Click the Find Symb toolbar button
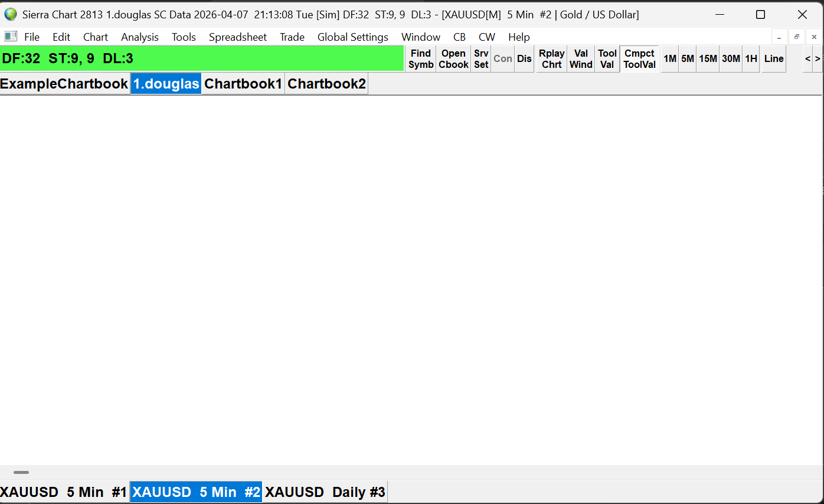This screenshot has height=504, width=824. (x=421, y=59)
